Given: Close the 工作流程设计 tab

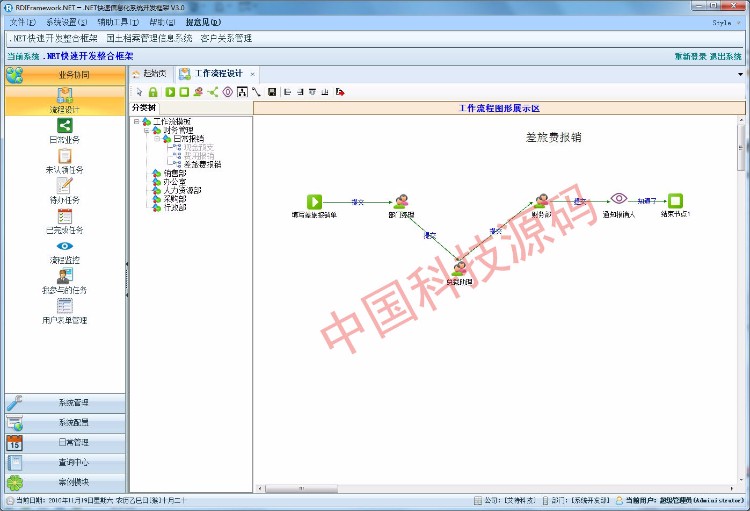Looking at the screenshot, I should 253,74.
